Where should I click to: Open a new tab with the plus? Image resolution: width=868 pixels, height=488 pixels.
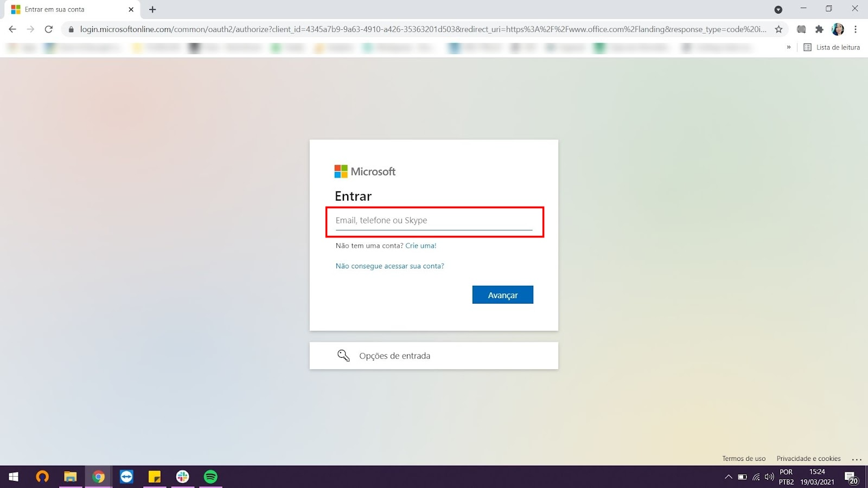coord(152,9)
